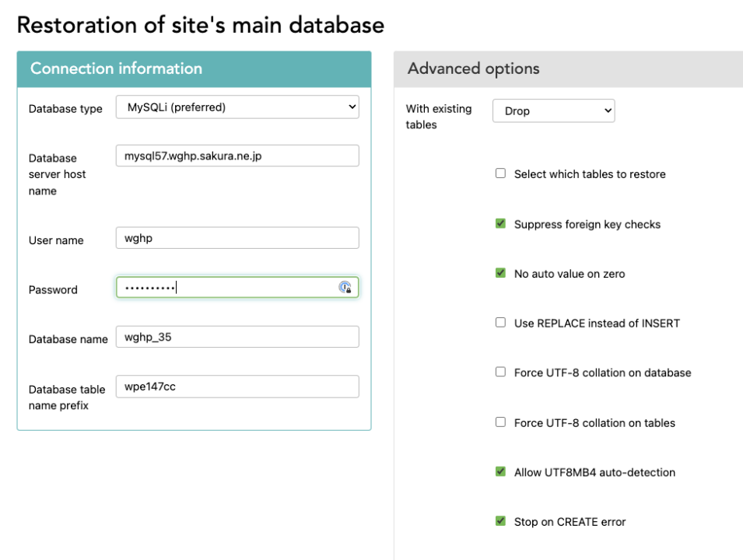Viewport: 743px width, 560px height.
Task: Uncheck Stop on CREATE error
Action: (500, 521)
